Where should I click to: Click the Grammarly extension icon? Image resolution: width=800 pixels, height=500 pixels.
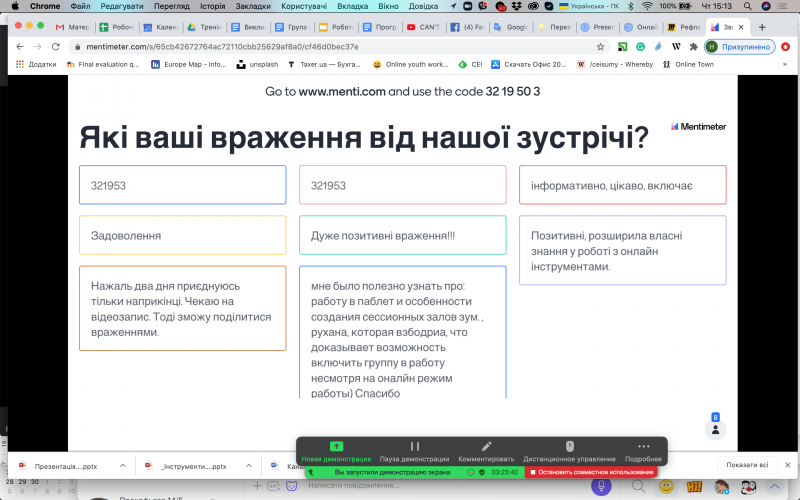point(640,46)
